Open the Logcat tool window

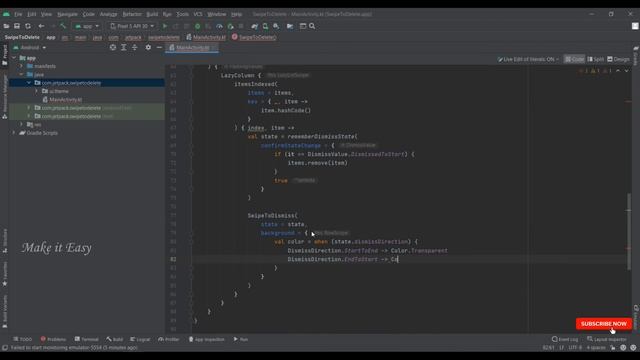pos(140,339)
